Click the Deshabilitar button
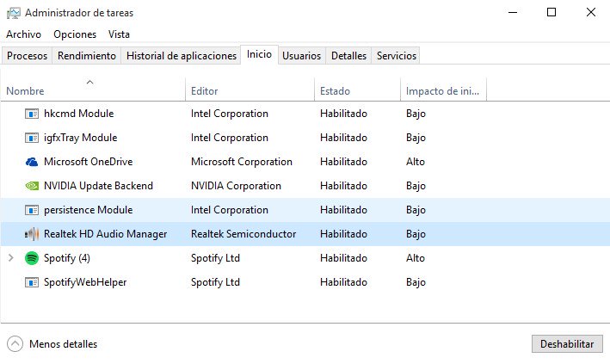Viewport: 610px width, 364px height. (567, 343)
